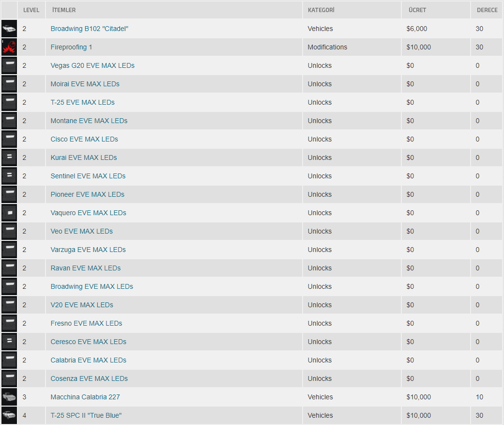Click the Sentinel EVE MAX LEDs icon

9,176
